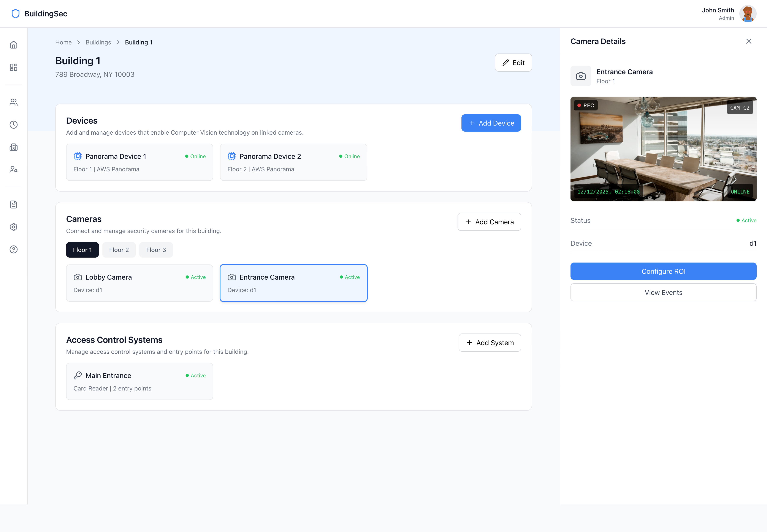Open the Users icon in sidebar
This screenshot has height=532, width=767.
13,102
